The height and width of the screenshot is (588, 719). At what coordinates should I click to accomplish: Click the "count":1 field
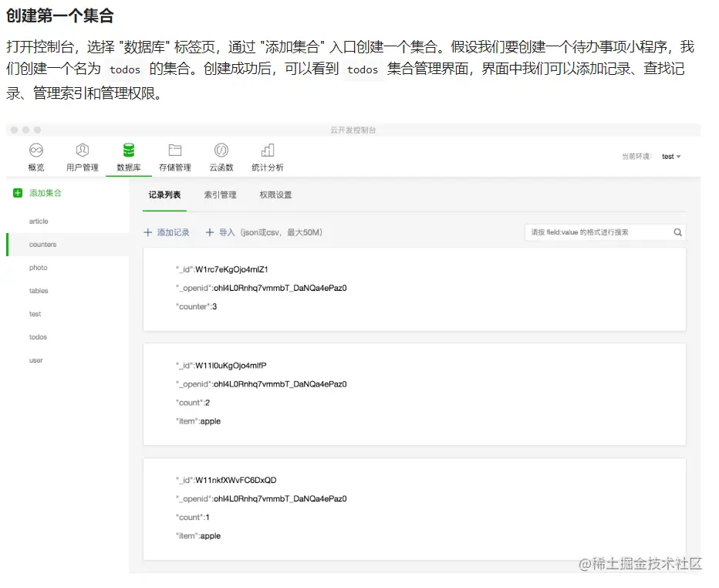(193, 517)
